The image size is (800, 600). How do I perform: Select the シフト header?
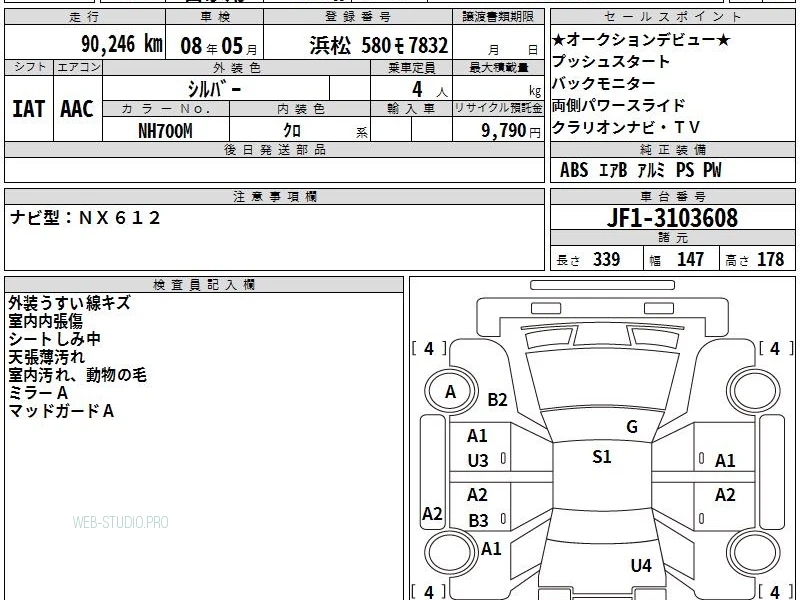[30, 67]
